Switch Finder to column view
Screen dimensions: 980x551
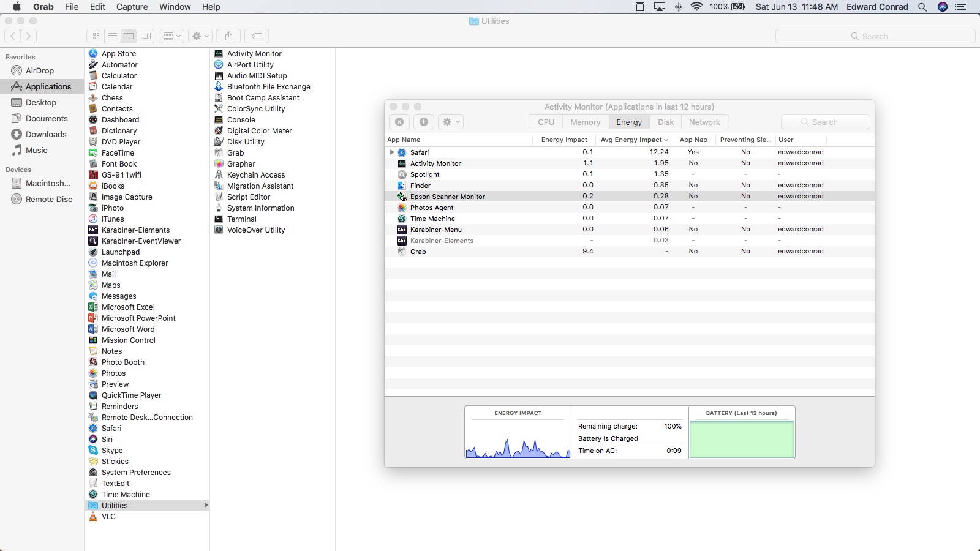[x=129, y=36]
